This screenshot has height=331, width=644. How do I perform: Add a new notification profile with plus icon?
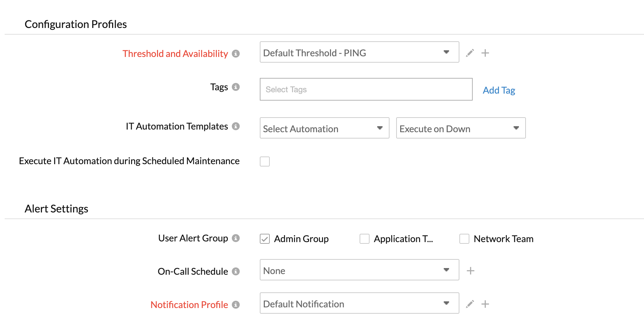point(485,304)
